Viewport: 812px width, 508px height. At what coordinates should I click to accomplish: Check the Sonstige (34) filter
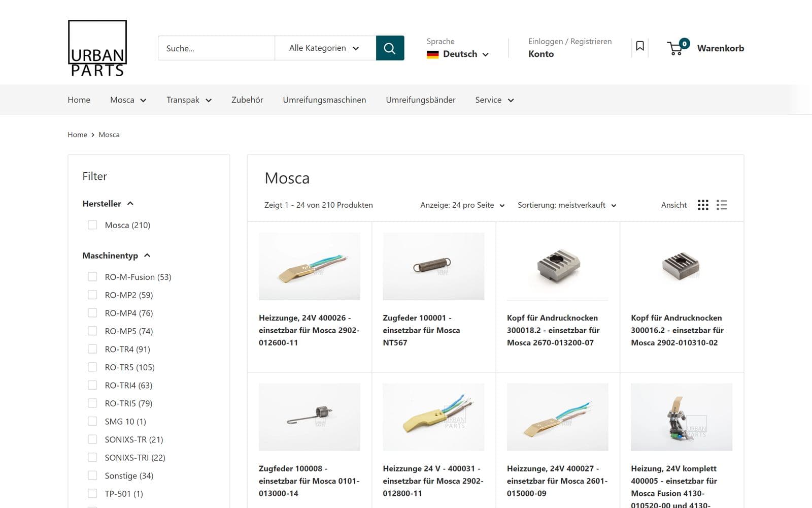[x=92, y=475]
